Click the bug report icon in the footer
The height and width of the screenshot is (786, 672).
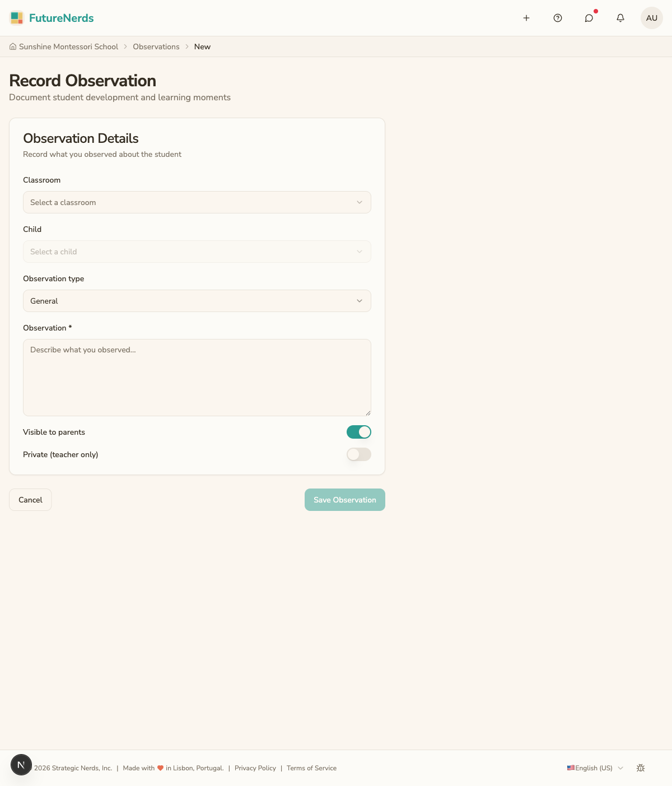pos(641,768)
